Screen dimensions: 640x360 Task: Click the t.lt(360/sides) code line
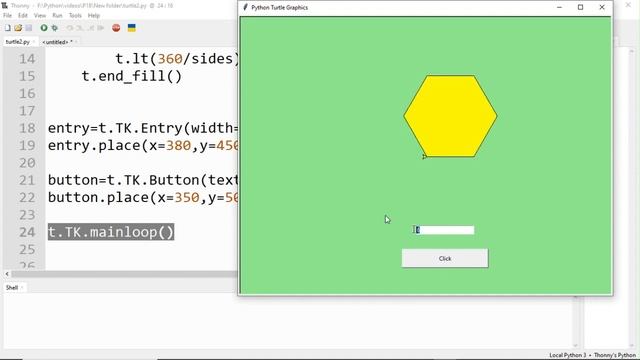pyautogui.click(x=176, y=59)
